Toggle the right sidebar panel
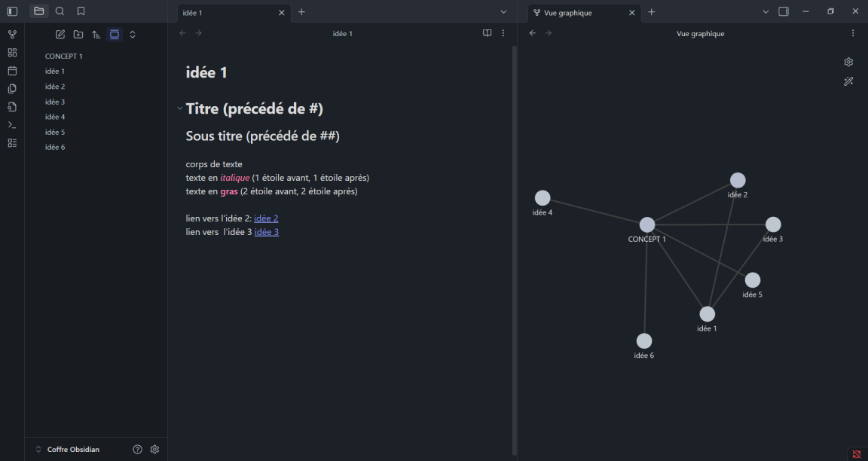Viewport: 868px width, 461px height. pyautogui.click(x=784, y=11)
